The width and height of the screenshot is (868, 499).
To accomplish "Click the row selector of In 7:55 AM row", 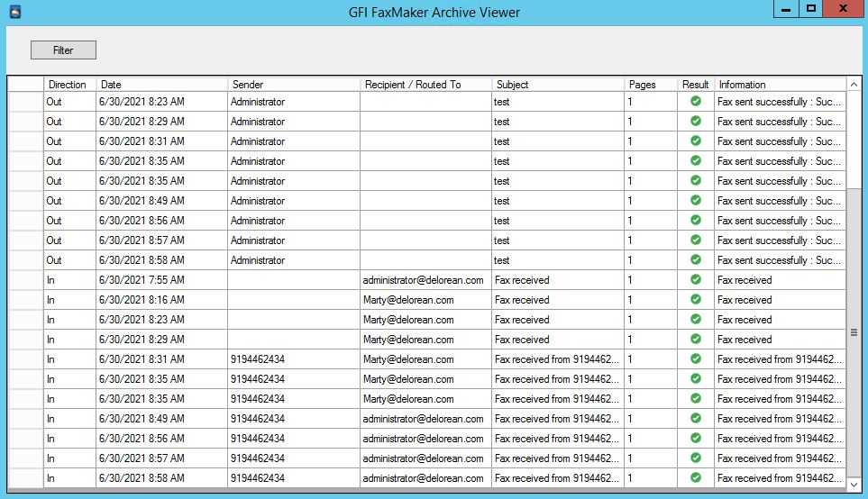I will click(x=26, y=280).
